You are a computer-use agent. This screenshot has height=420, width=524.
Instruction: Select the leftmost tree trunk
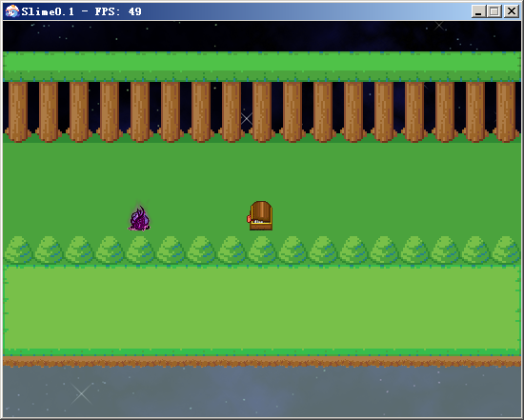pyautogui.click(x=18, y=112)
